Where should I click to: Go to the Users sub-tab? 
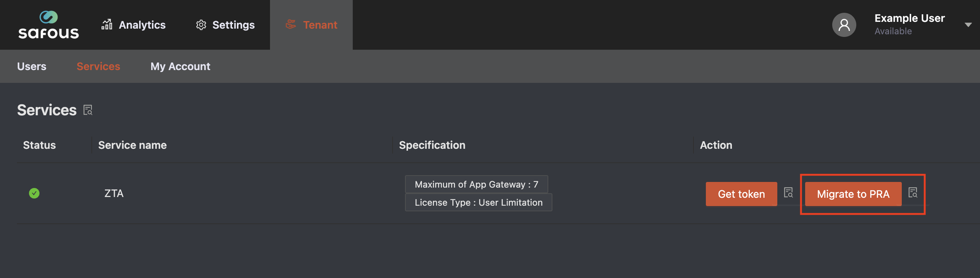[x=32, y=66]
